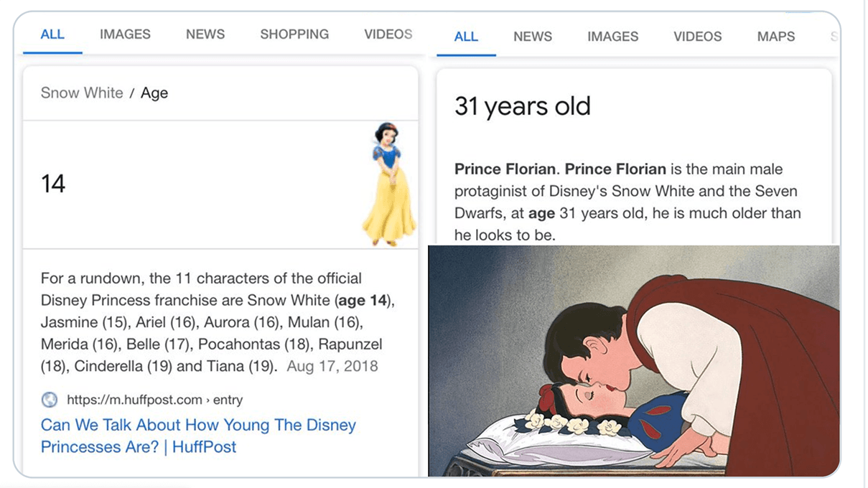Click the "31 years old" heading

pos(522,105)
